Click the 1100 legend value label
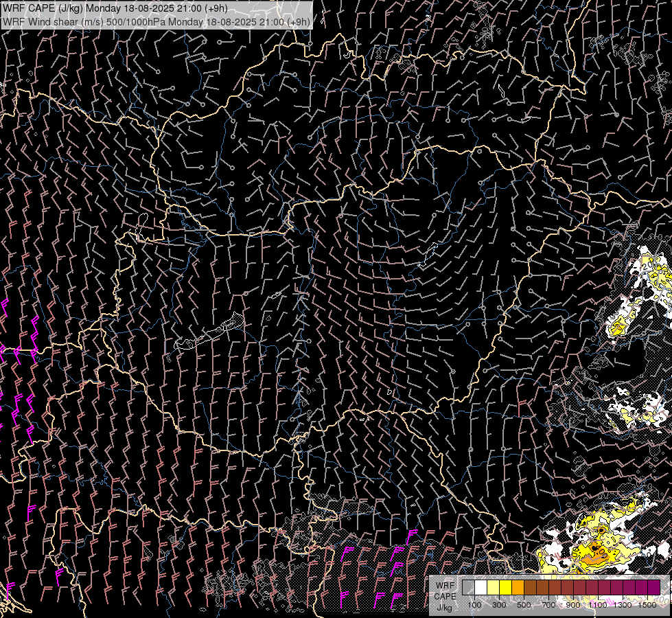 [598, 605]
